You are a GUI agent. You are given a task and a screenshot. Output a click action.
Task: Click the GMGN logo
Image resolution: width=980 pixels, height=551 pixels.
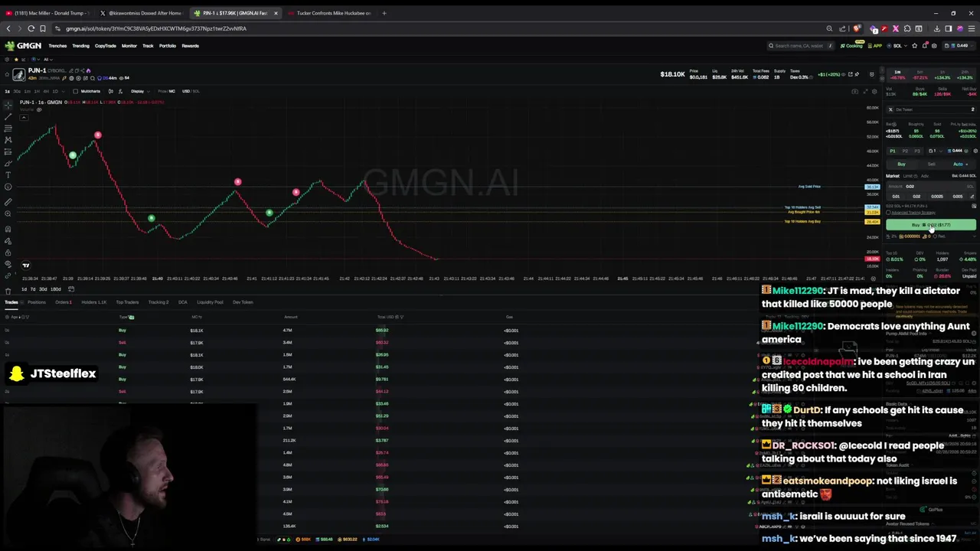[x=23, y=46]
